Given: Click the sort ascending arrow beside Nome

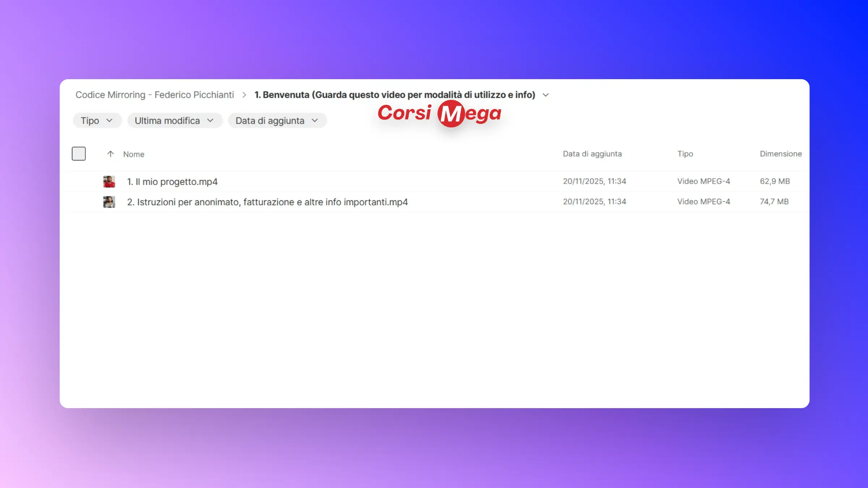Looking at the screenshot, I should pyautogui.click(x=110, y=154).
